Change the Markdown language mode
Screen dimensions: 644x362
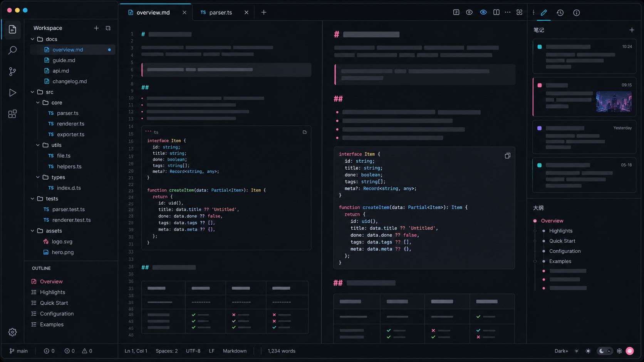tap(235, 351)
